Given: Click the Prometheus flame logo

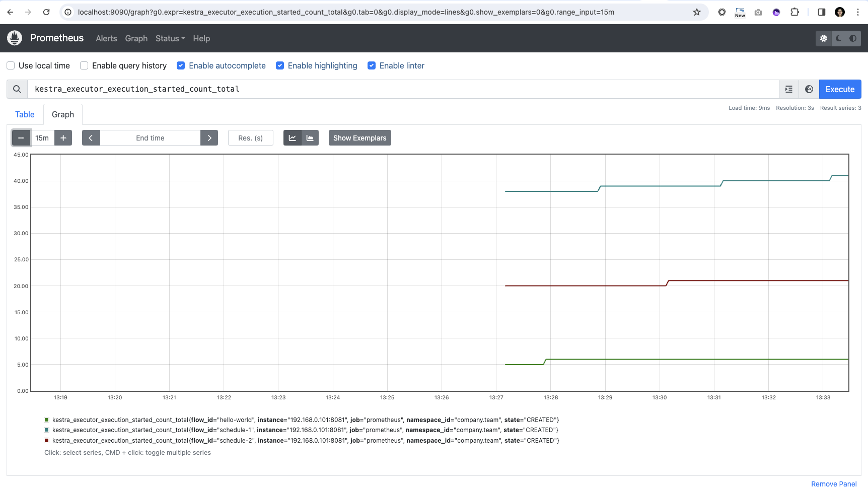Looking at the screenshot, I should pos(15,38).
